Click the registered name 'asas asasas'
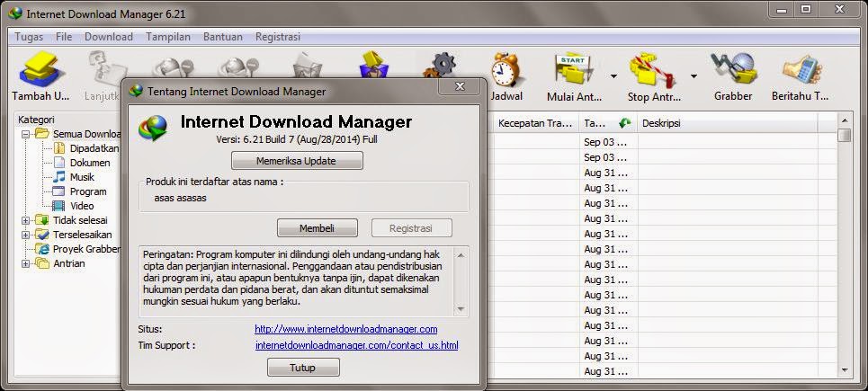This screenshot has width=868, height=391. pyautogui.click(x=181, y=198)
